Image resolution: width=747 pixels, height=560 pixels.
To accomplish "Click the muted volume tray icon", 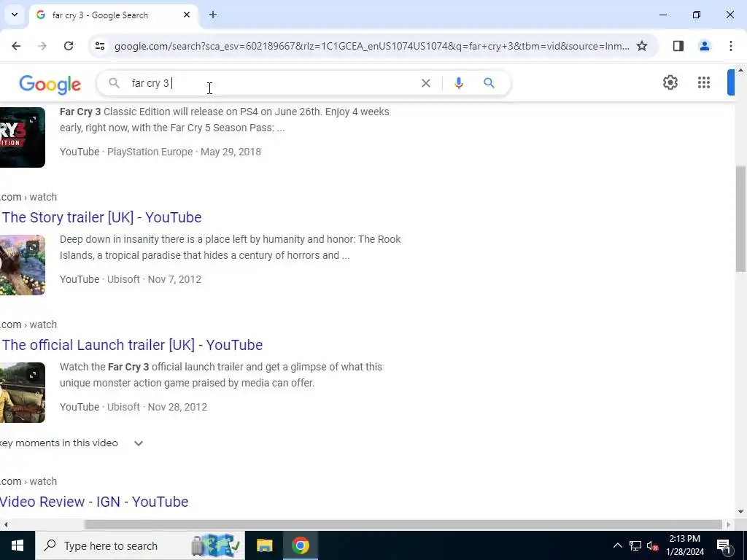I will pyautogui.click(x=652, y=545).
